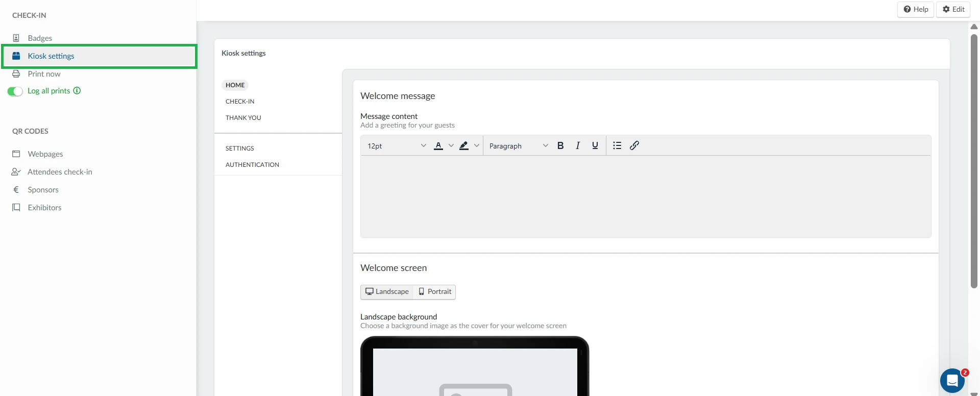Open the Paragraph style dropdown
Screen dimensions: 980x396
tap(518, 145)
